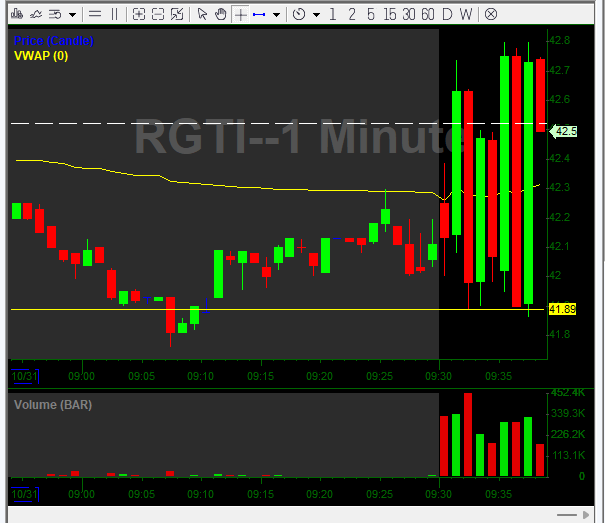This screenshot has width=605, height=523.
Task: Select the vertical lines tool
Action: pos(114,15)
